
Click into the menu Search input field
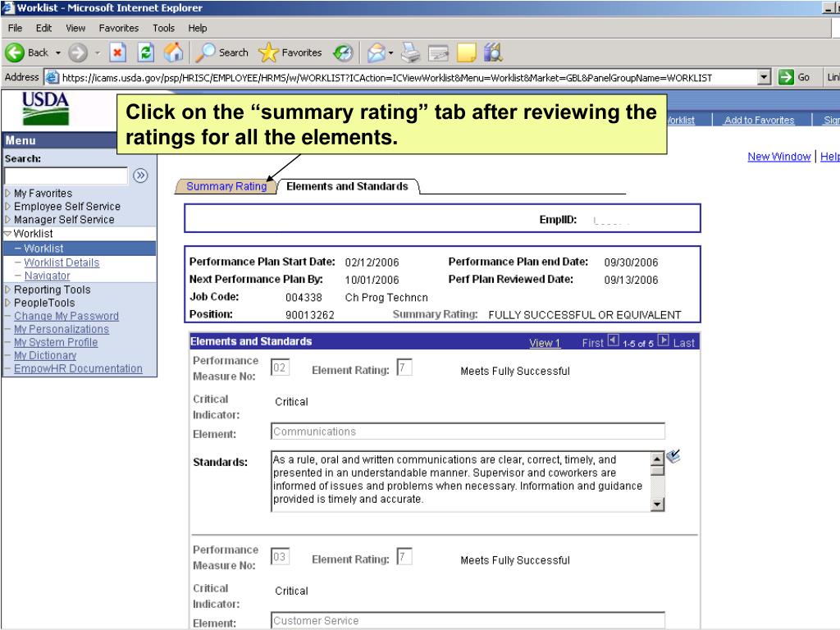pos(65,175)
